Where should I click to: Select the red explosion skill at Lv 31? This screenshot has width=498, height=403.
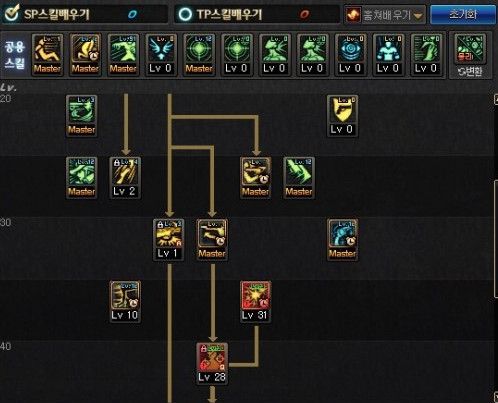click(x=255, y=302)
